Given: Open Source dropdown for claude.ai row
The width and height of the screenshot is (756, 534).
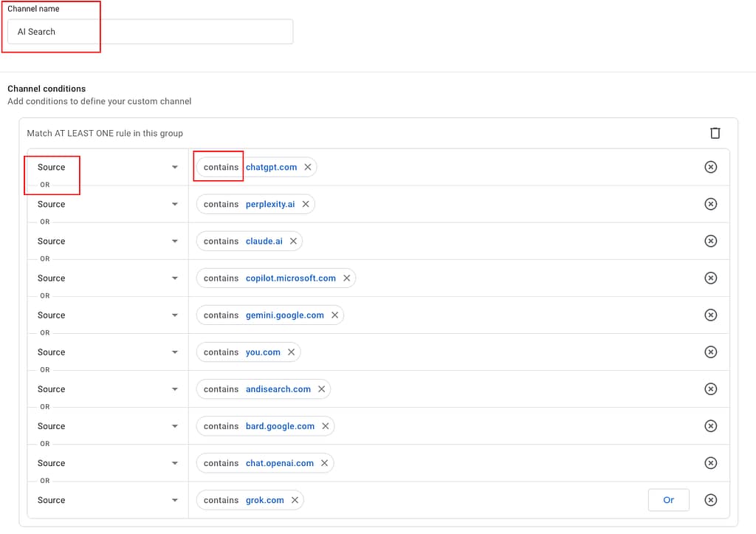Looking at the screenshot, I should [108, 241].
